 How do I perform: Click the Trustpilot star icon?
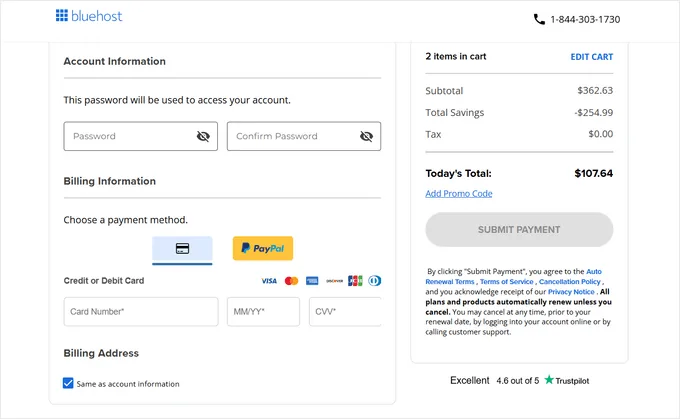tap(549, 380)
